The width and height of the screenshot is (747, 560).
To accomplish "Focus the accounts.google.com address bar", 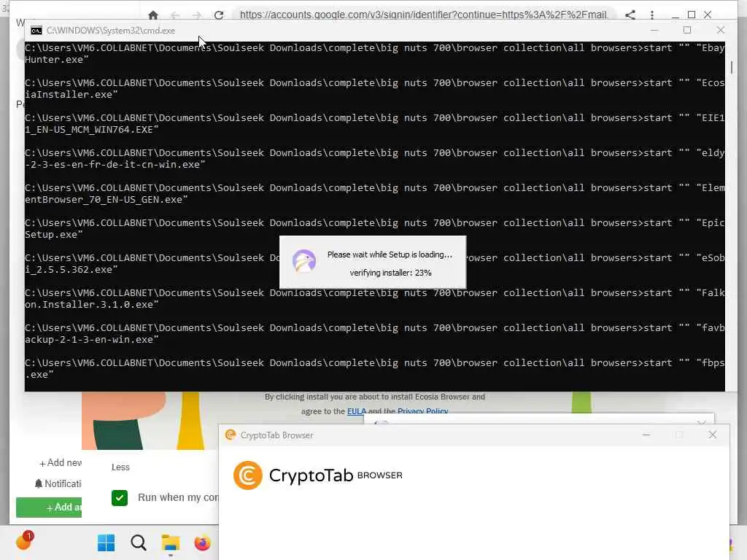I will [x=424, y=15].
